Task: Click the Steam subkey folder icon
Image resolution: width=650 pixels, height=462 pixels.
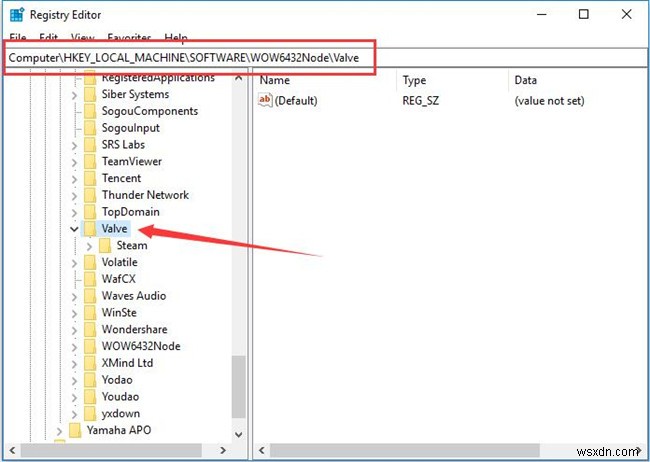Action: 105,246
